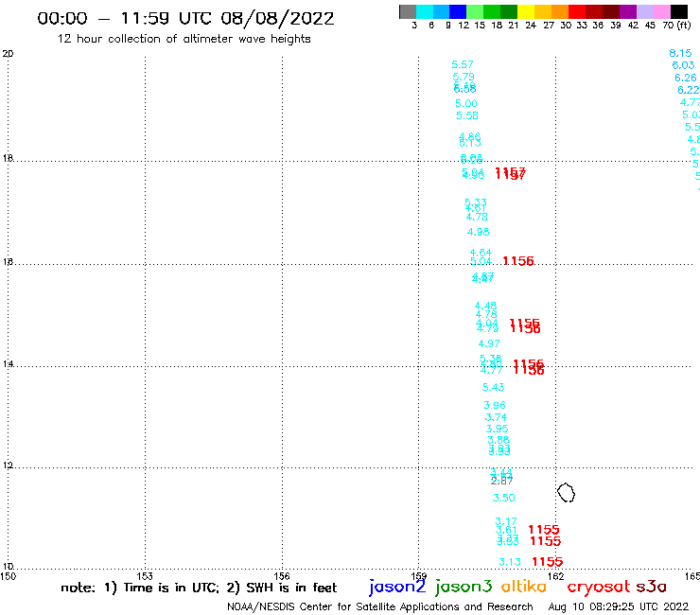Click the gray swatch in the color legend
Screen dimensions: 700x615
pyautogui.click(x=408, y=11)
